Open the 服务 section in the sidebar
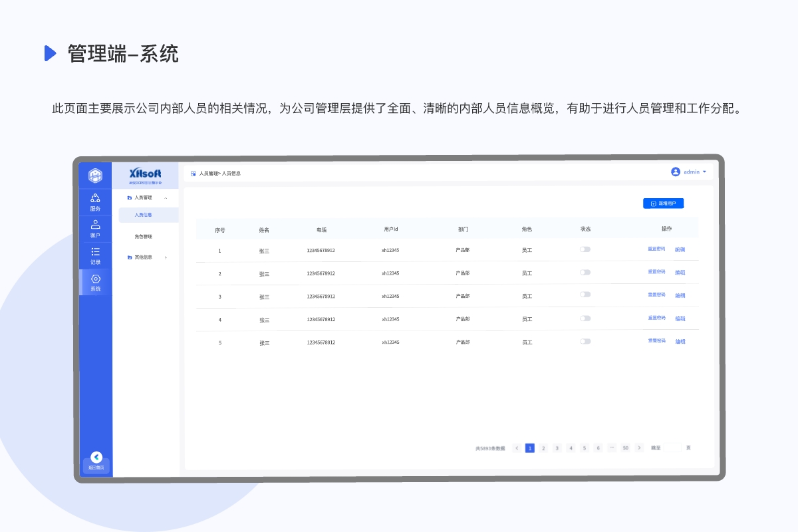Screen dimensions: 798x532 95,201
